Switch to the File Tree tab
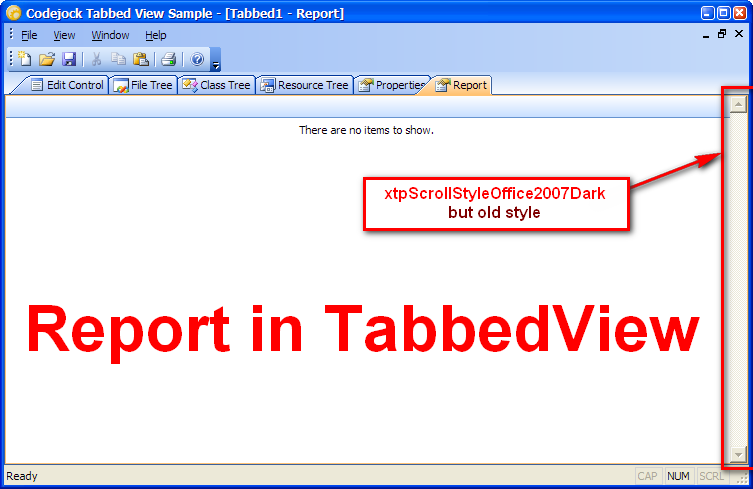The height and width of the screenshot is (489, 753). [144, 85]
